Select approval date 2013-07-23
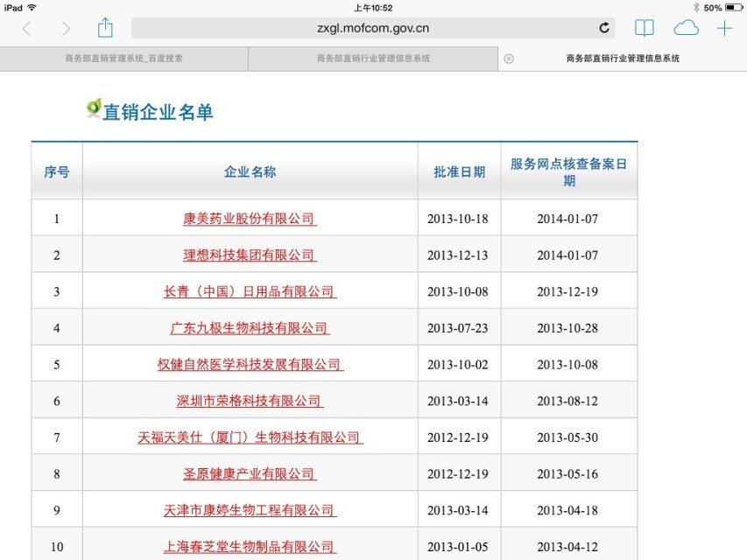The height and width of the screenshot is (560, 747). (x=458, y=328)
